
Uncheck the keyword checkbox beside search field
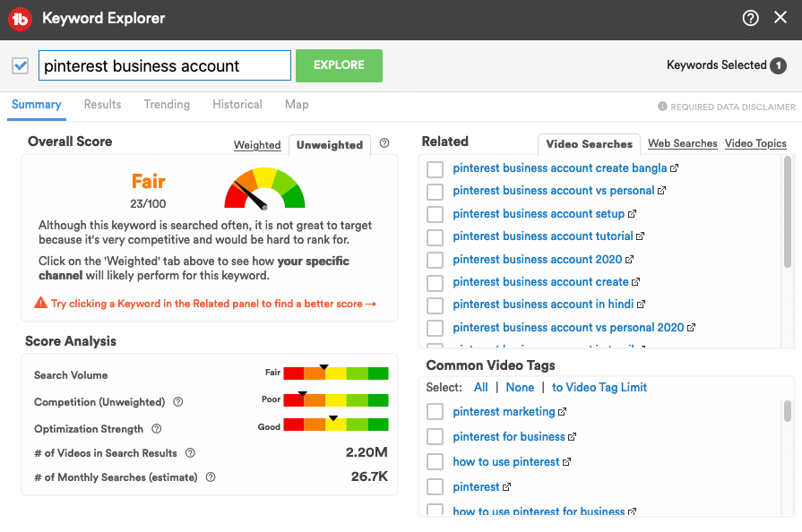pyautogui.click(x=21, y=65)
